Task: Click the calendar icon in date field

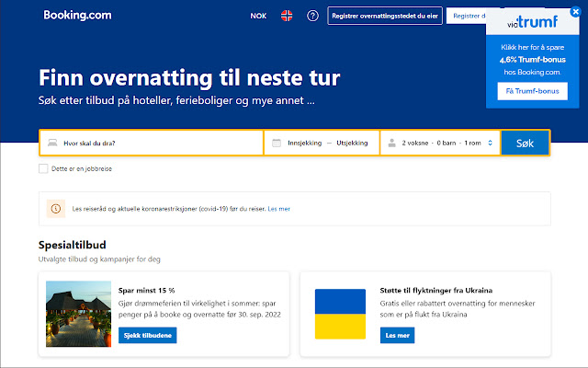Action: coord(277,143)
